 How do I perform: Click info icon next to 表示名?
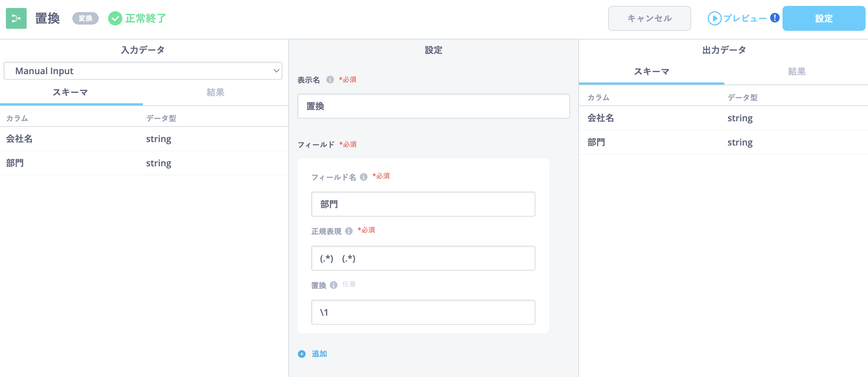point(330,80)
